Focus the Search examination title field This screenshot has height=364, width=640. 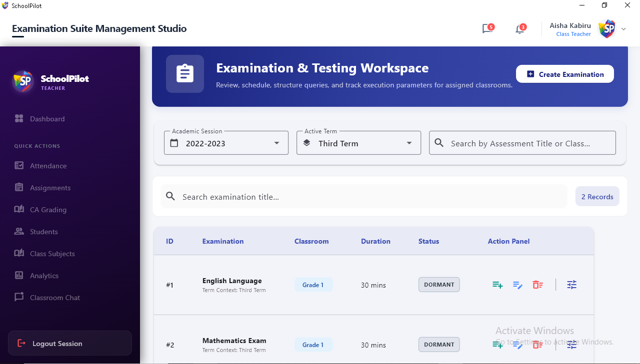pos(364,196)
